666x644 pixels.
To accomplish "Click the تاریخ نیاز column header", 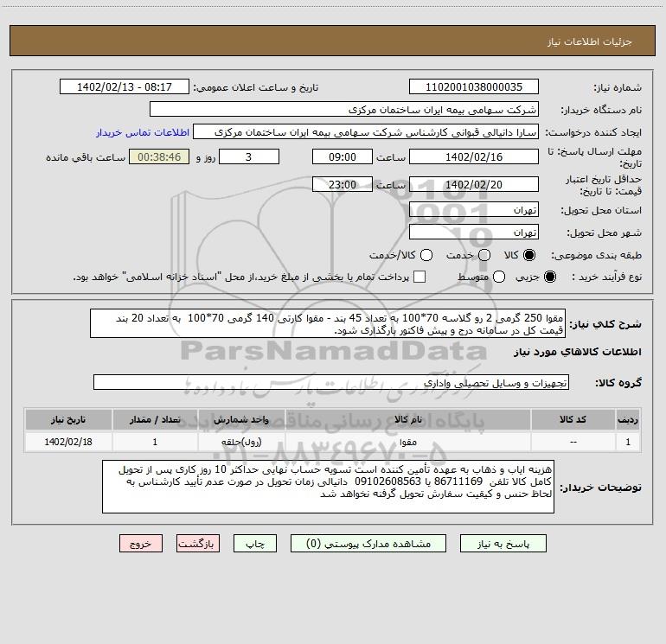I will [68, 419].
